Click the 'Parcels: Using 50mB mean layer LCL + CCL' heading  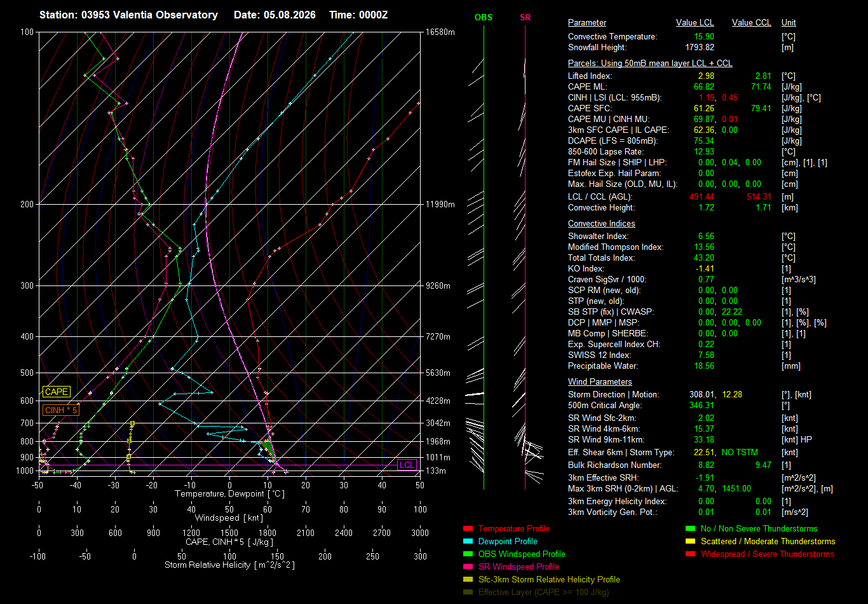(x=650, y=64)
